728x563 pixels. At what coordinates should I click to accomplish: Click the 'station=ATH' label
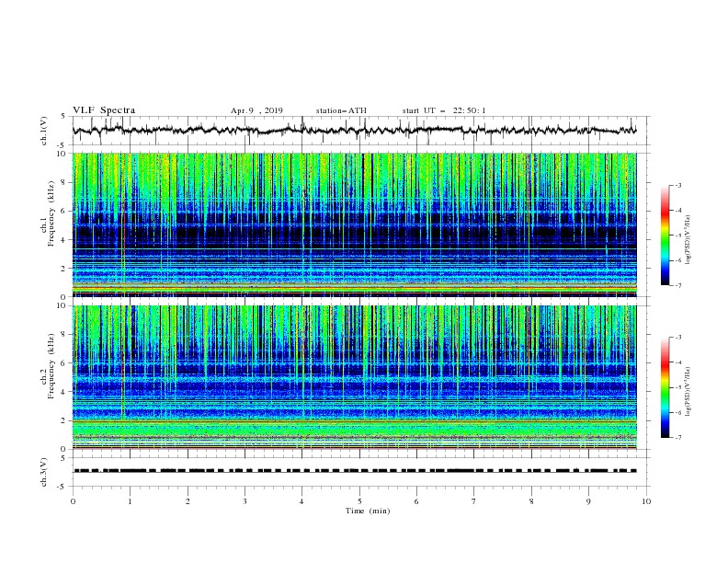[x=341, y=110]
